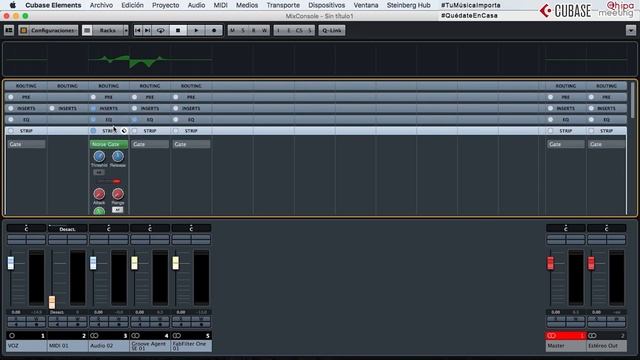The height and width of the screenshot is (360, 640).
Task: Click the Gate module on Groove Agent channel
Action: pyautogui.click(x=150, y=144)
